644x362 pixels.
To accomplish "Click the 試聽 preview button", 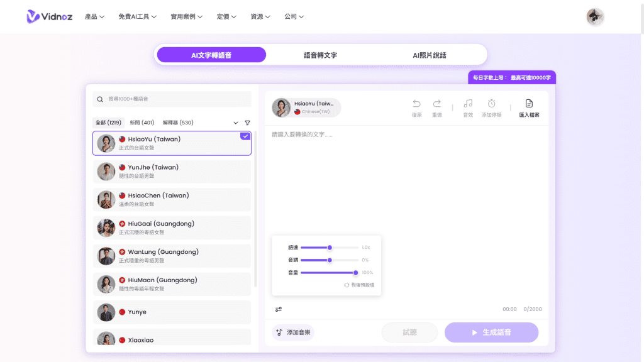I will tap(409, 332).
